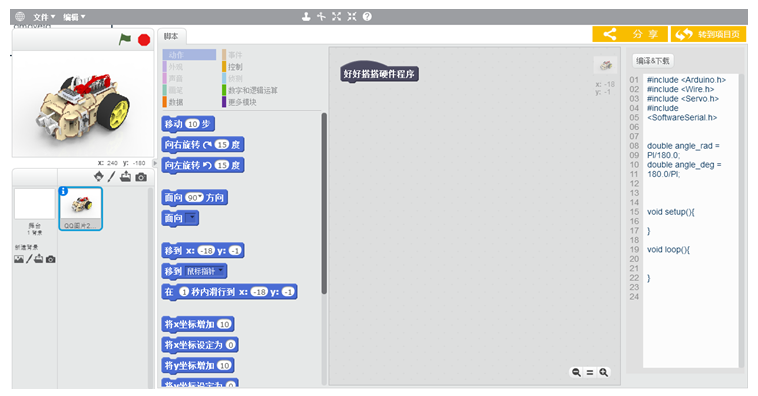The height and width of the screenshot is (396, 758).
Task: Open the dropdown on the 面向 target block
Action: (192, 218)
